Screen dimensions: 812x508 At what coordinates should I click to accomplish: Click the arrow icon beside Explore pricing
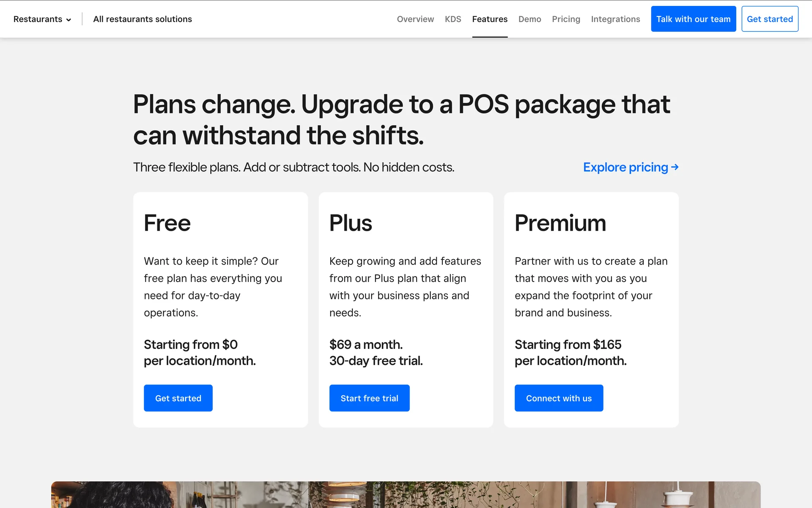pos(675,167)
